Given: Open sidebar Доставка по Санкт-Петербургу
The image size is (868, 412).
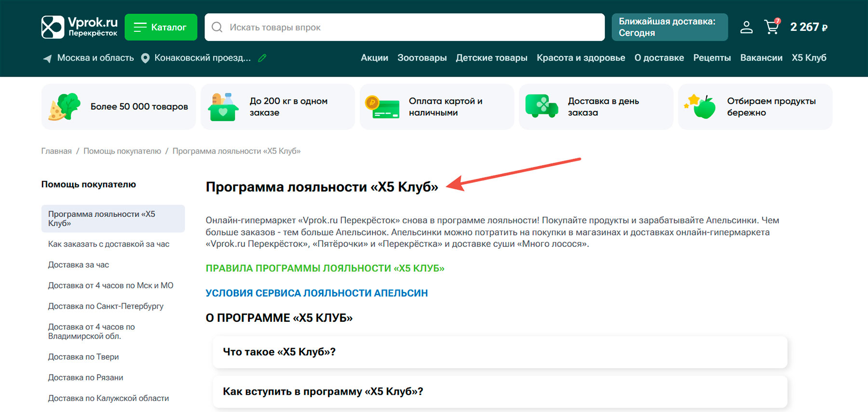Looking at the screenshot, I should (x=106, y=306).
